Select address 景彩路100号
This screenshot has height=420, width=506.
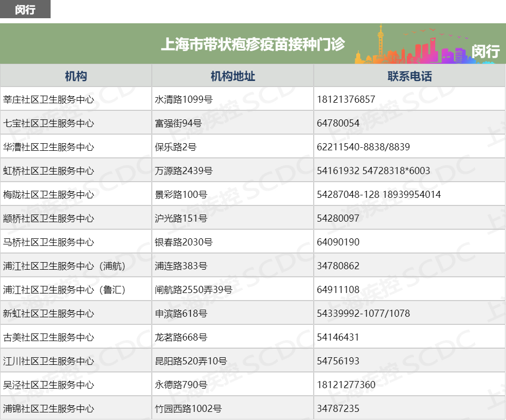click(181, 195)
